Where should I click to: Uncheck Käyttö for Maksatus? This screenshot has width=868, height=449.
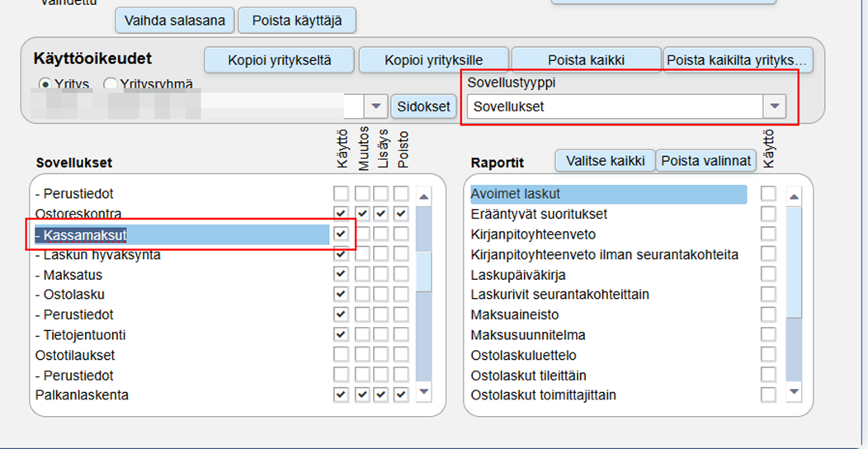click(x=341, y=274)
